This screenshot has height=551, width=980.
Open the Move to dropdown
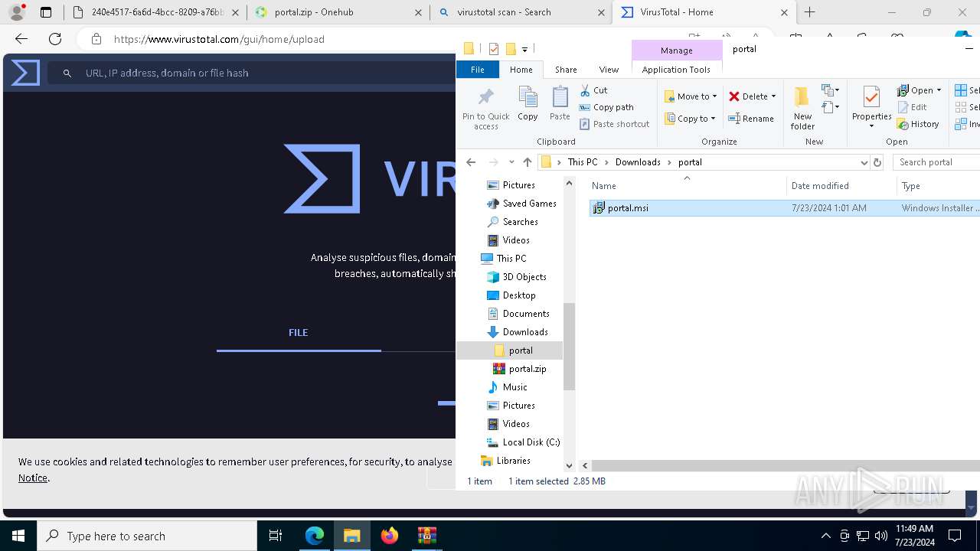691,96
